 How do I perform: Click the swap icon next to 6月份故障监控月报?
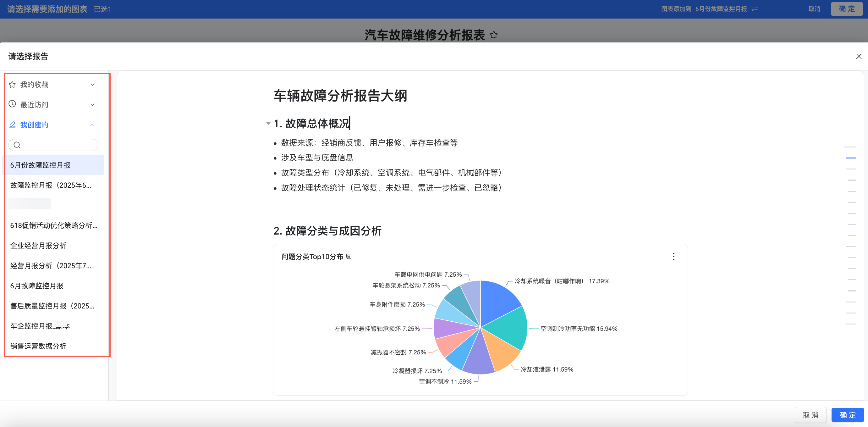coord(755,9)
